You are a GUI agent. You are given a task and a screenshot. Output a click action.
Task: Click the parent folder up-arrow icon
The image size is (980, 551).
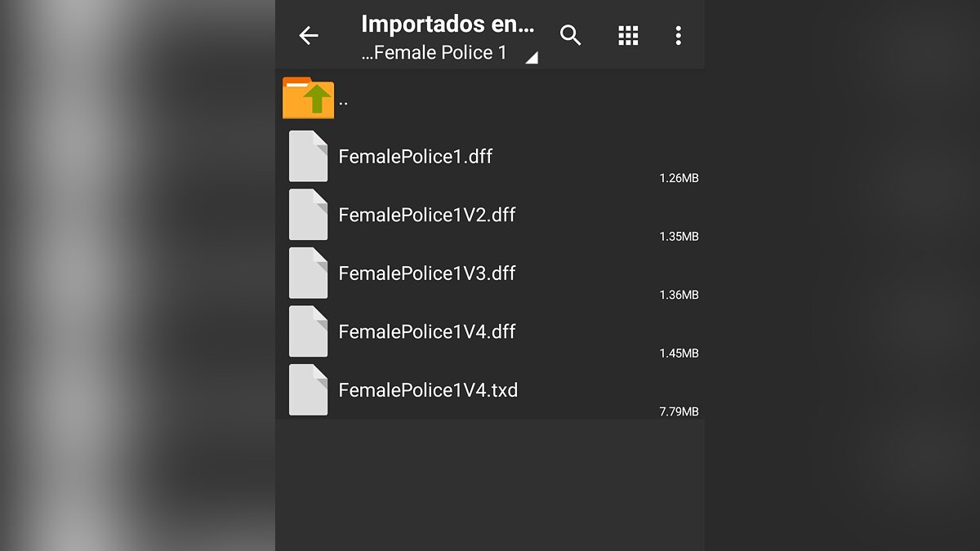[309, 98]
